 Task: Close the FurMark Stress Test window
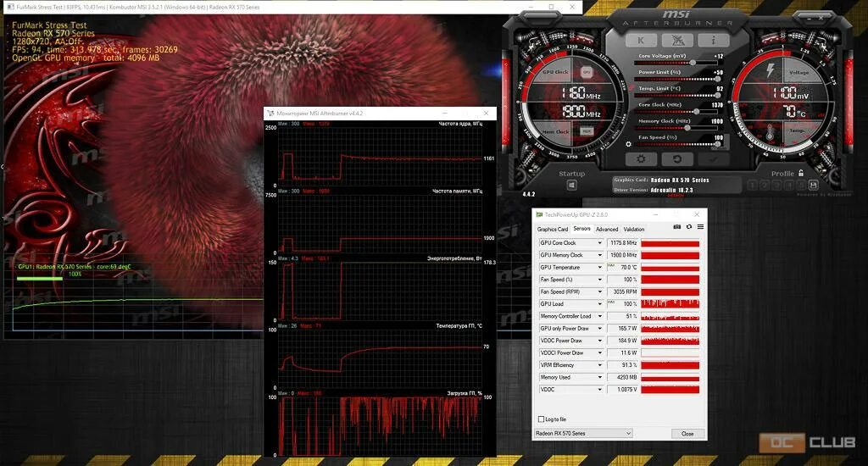pyautogui.click(x=572, y=7)
